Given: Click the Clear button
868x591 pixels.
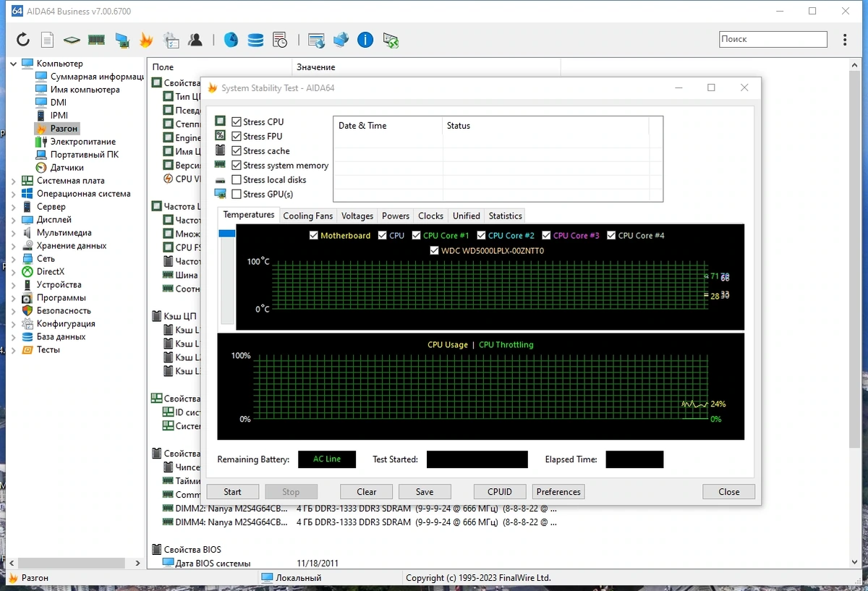Looking at the screenshot, I should tap(367, 492).
